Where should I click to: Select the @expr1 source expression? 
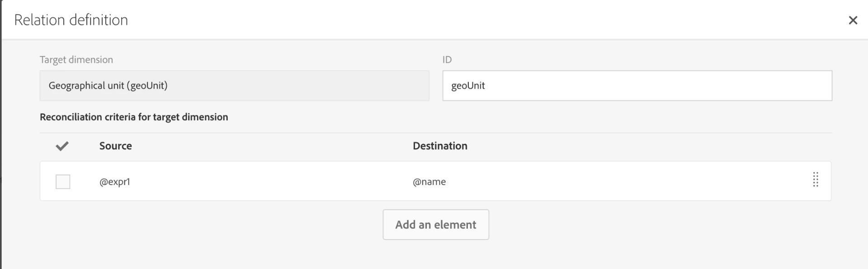tap(115, 182)
